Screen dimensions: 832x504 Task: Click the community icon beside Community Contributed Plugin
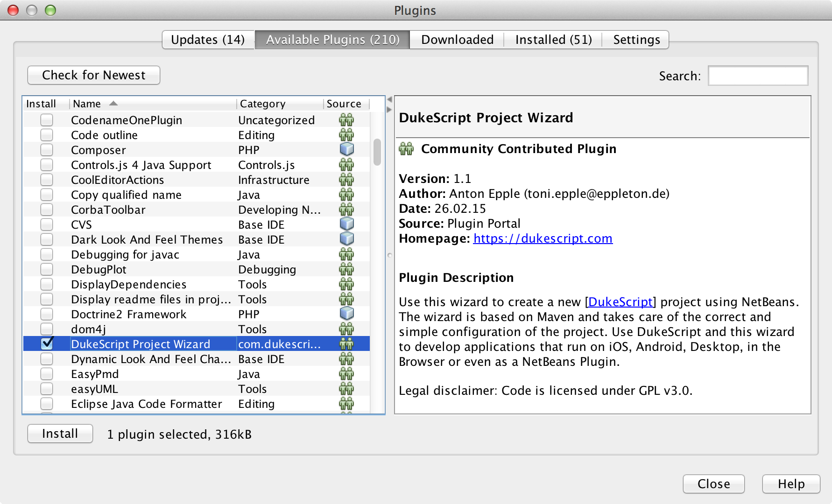406,149
